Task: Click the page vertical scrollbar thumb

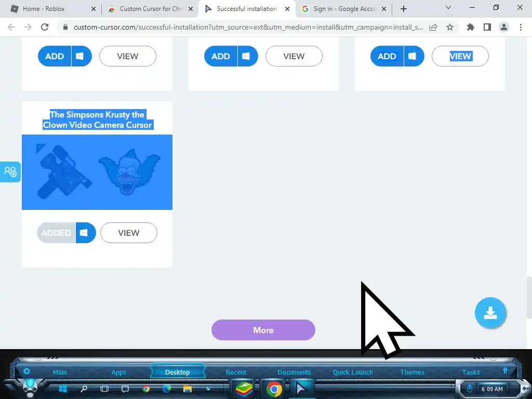Action: [x=528, y=297]
